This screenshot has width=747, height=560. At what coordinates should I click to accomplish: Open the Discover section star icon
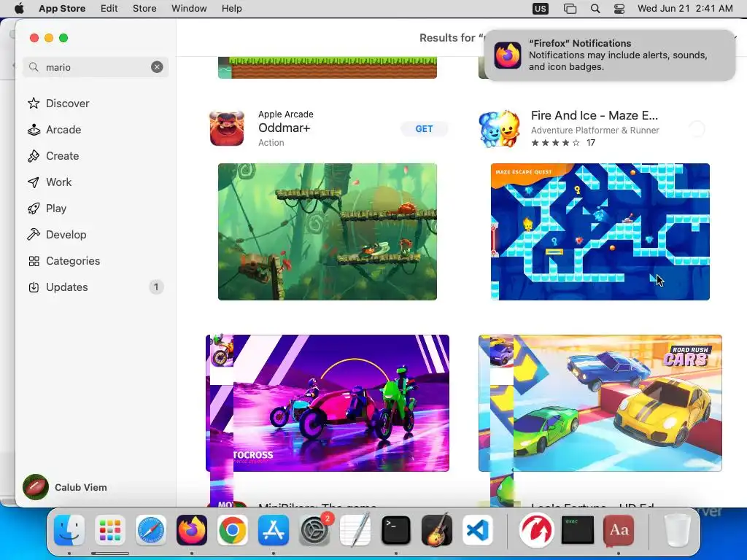coord(34,104)
